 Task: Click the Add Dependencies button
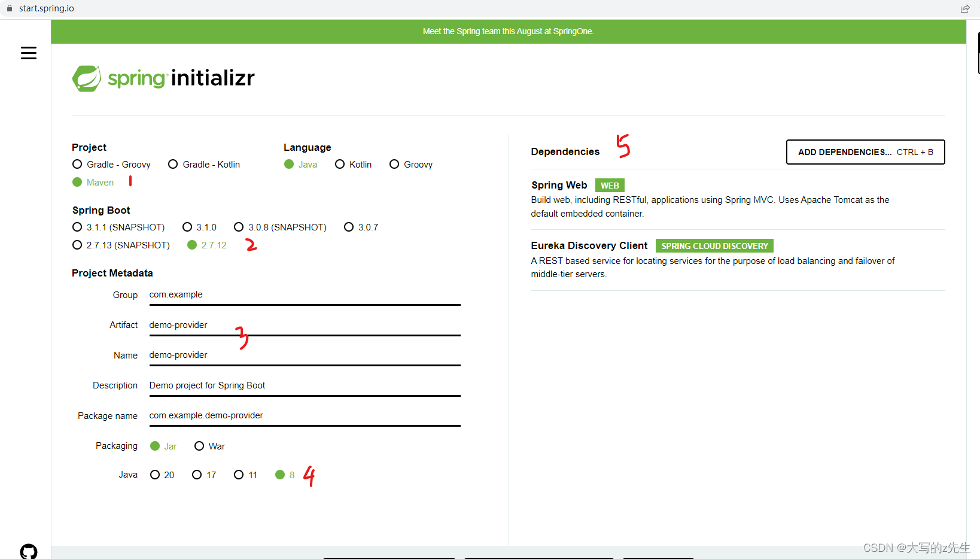click(x=865, y=152)
